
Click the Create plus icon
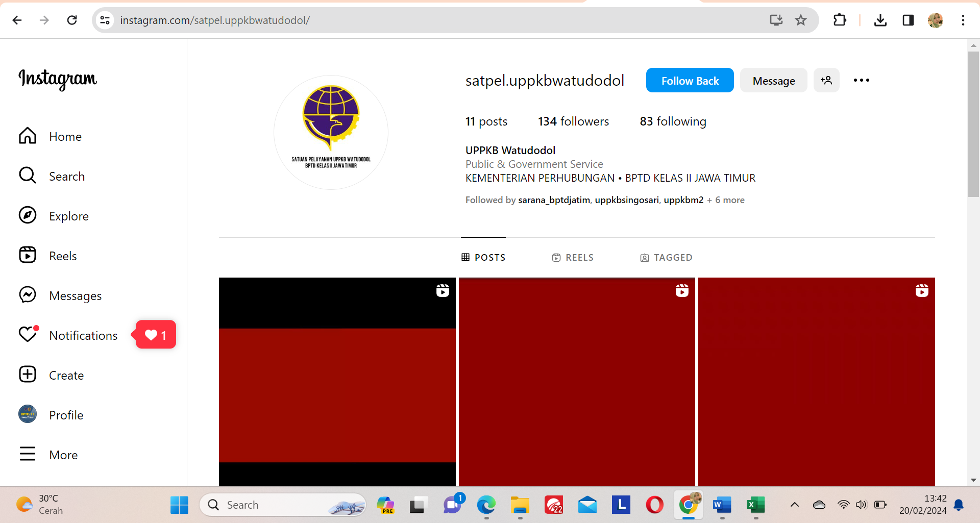(x=28, y=375)
